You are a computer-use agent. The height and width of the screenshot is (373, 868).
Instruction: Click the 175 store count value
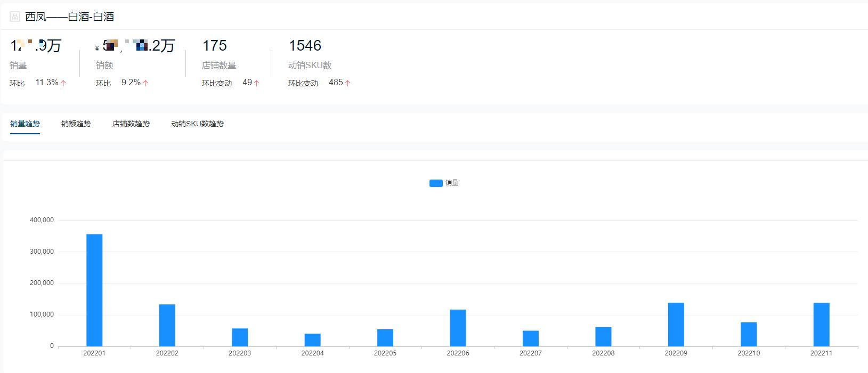tap(215, 46)
